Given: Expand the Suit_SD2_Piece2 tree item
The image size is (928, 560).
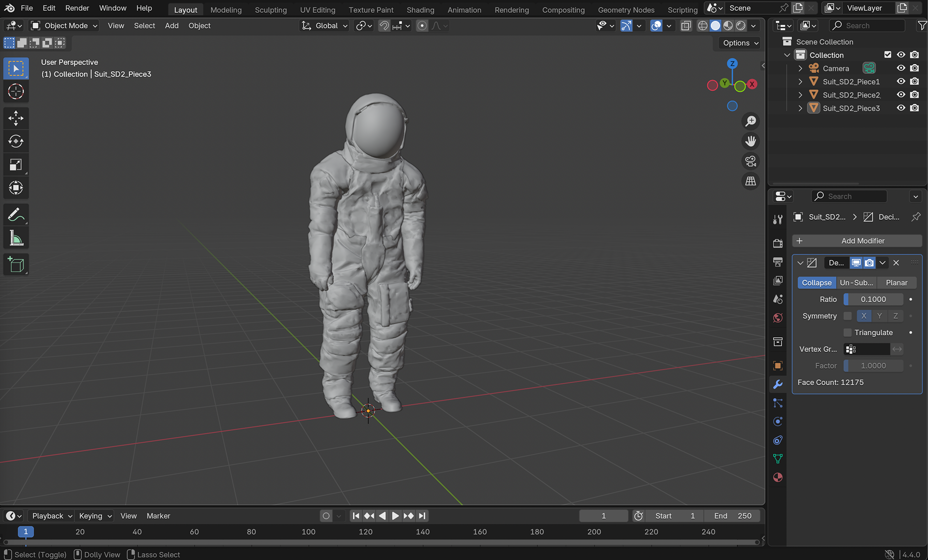Looking at the screenshot, I should tap(800, 95).
